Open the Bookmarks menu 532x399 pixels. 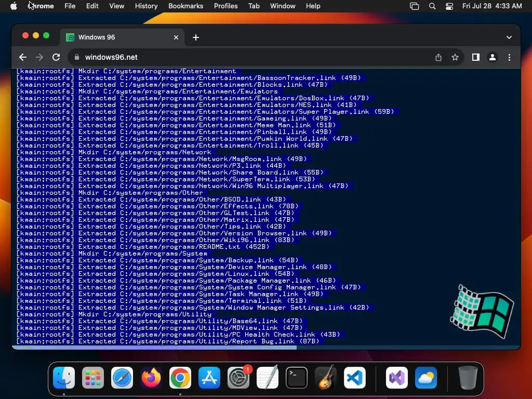click(x=185, y=6)
